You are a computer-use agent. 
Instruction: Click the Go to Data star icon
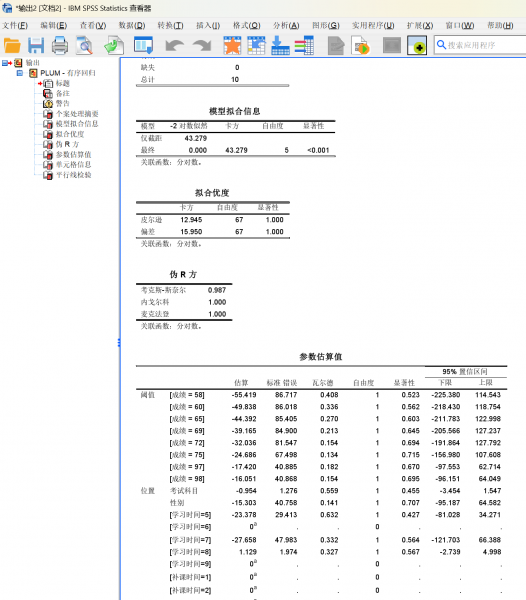[x=232, y=46]
